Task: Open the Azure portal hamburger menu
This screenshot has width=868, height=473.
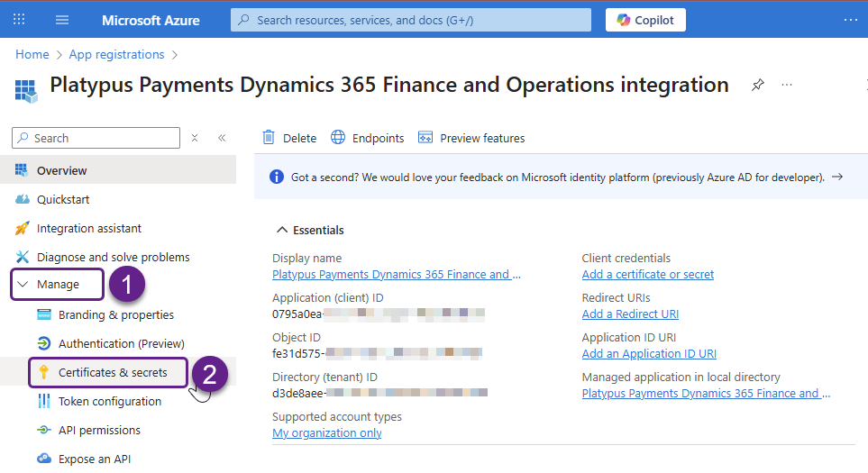Action: (62, 20)
